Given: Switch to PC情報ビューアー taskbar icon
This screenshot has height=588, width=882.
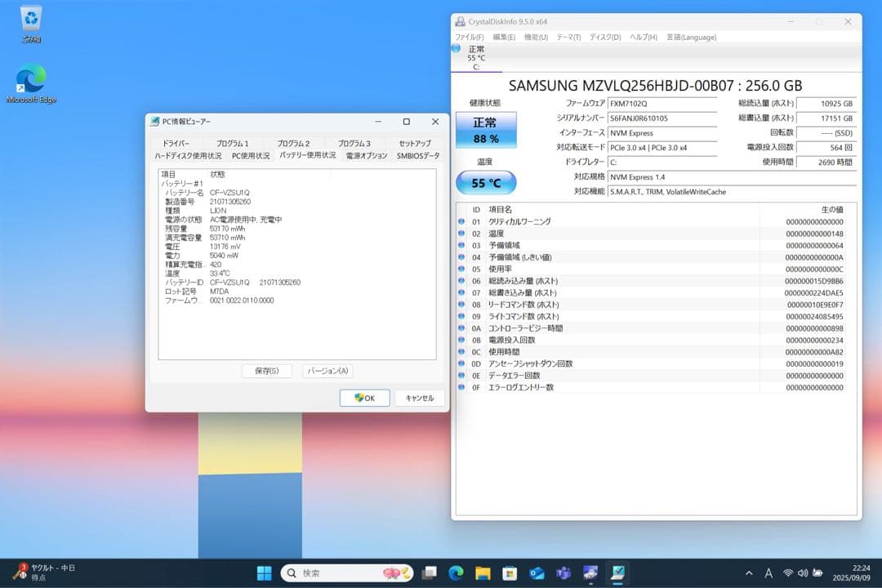Looking at the screenshot, I should pyautogui.click(x=617, y=572).
